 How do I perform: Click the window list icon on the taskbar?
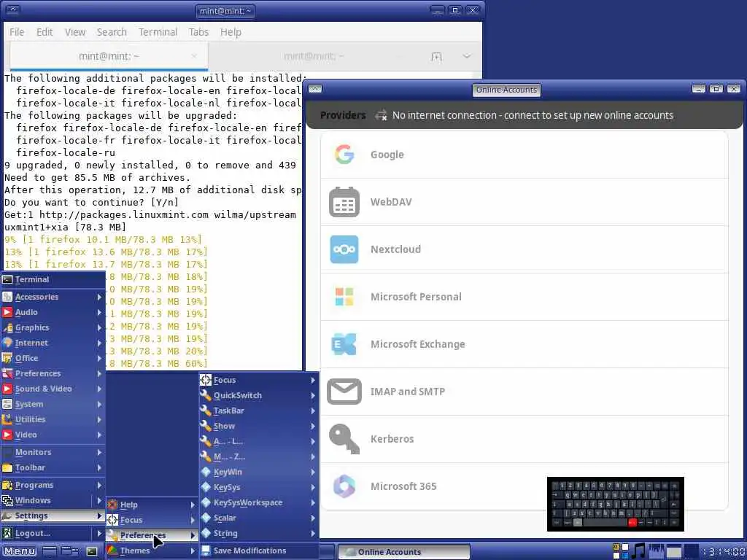[71, 551]
